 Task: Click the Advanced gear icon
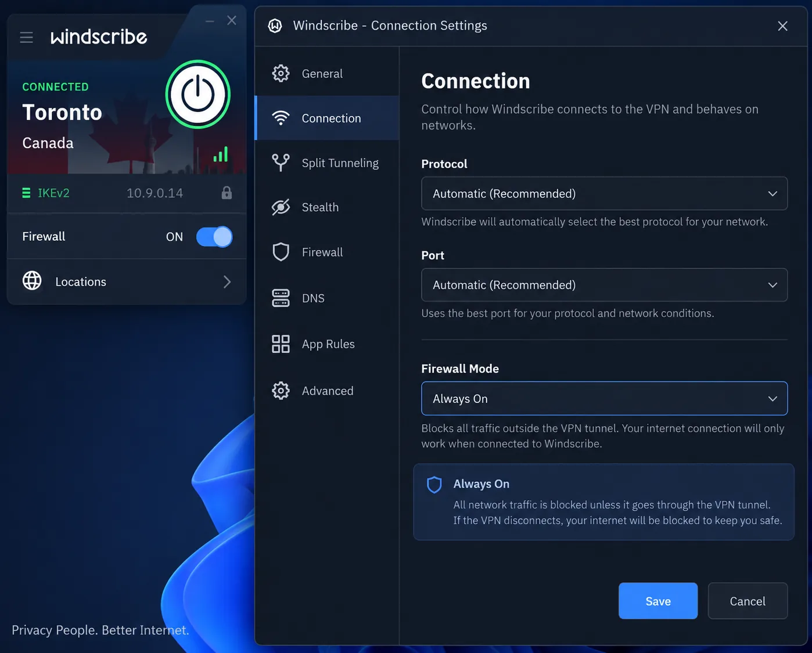click(x=281, y=391)
